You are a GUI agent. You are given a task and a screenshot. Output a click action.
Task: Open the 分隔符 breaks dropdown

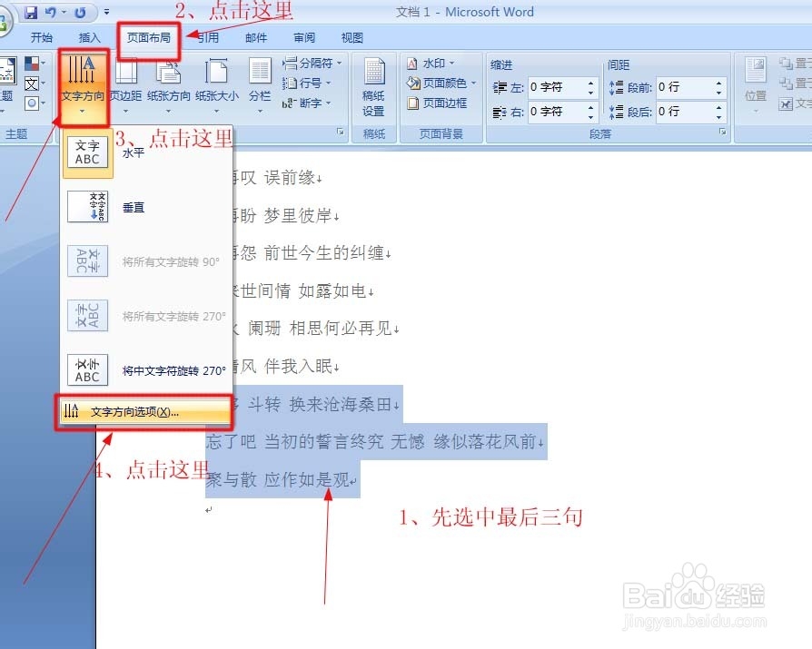pyautogui.click(x=312, y=64)
